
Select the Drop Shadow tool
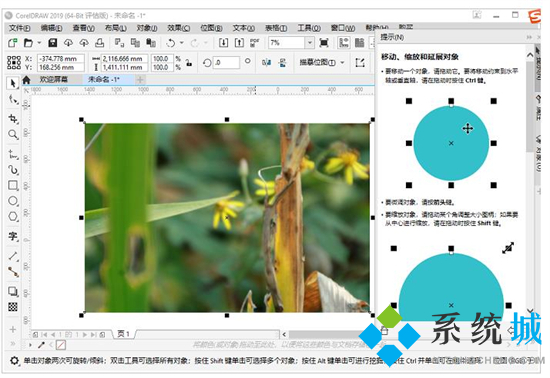coord(13,291)
